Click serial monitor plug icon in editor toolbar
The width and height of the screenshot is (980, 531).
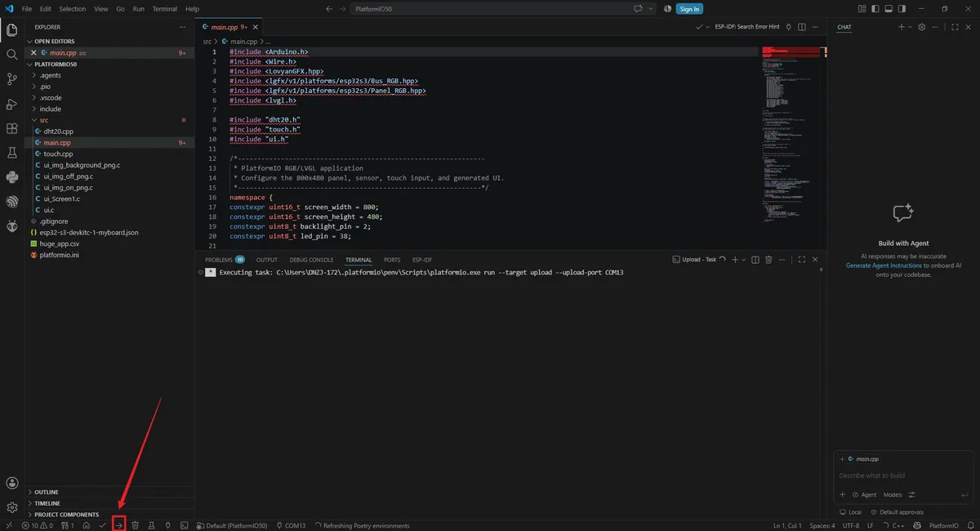point(788,27)
